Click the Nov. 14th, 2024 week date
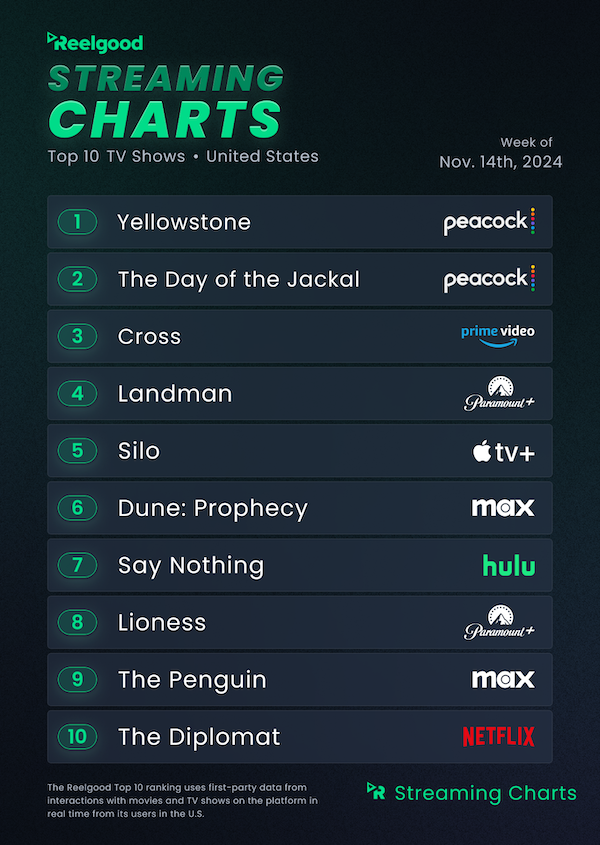Screen dimensions: 600x845 click(500, 162)
